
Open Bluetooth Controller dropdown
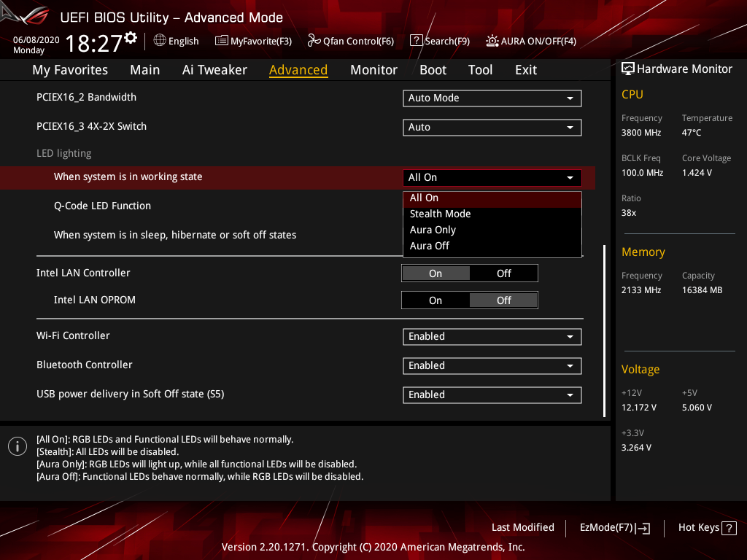[x=492, y=366]
